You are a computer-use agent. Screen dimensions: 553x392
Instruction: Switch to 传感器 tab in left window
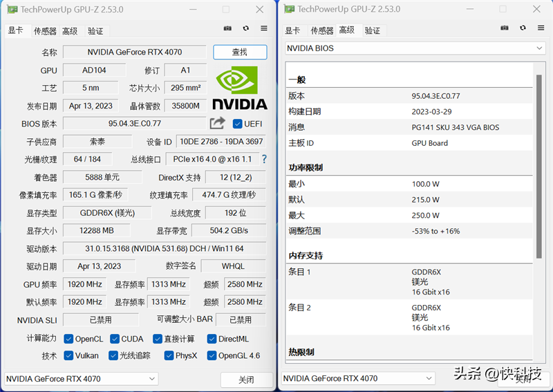tap(45, 31)
